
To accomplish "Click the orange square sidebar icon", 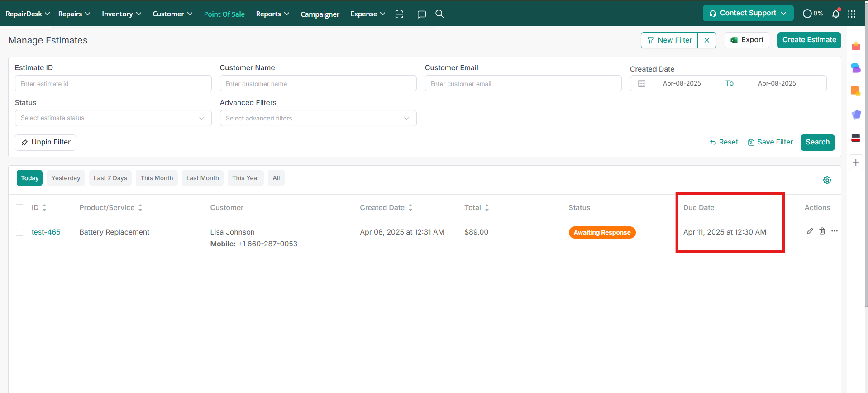I will (x=856, y=91).
